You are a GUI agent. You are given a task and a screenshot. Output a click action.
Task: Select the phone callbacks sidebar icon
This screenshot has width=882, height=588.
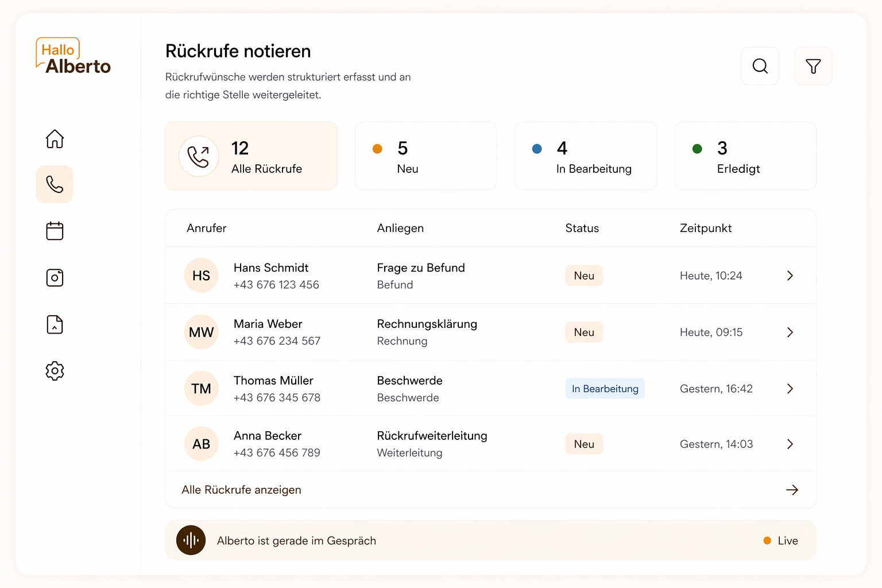[55, 184]
